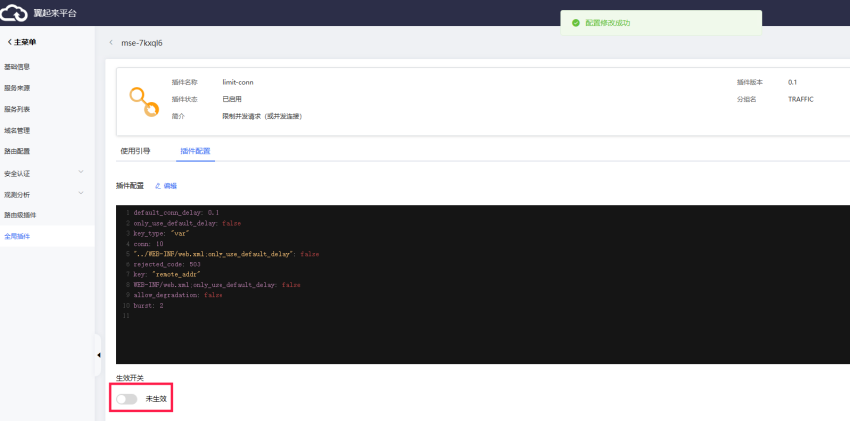Click the 分组名 field label
850x421 pixels.
click(x=746, y=99)
